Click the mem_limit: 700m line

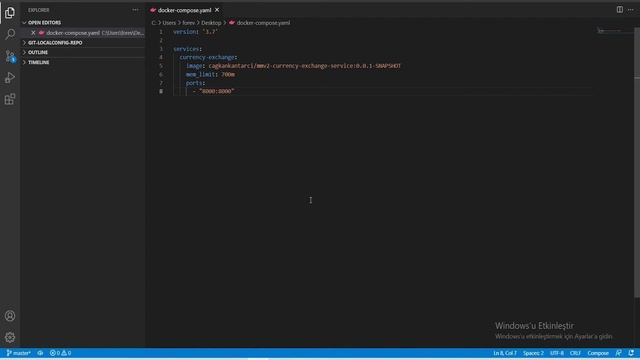[x=210, y=75]
